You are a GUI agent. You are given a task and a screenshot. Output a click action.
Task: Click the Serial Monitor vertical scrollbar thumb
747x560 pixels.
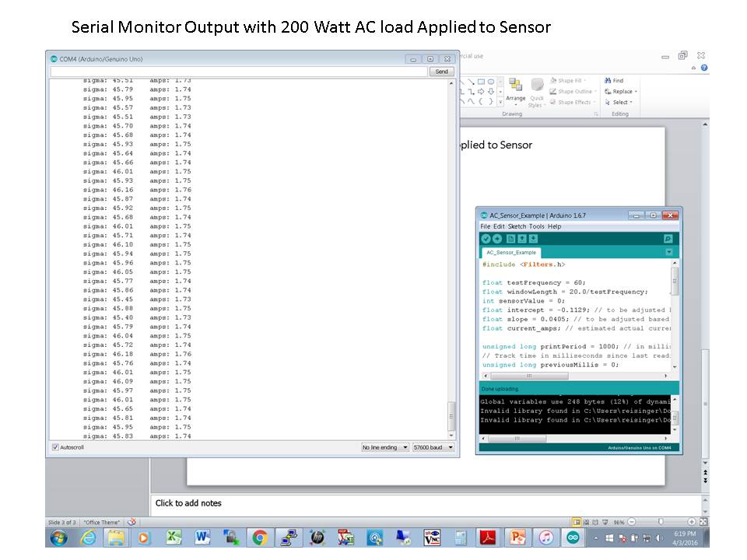tap(451, 415)
